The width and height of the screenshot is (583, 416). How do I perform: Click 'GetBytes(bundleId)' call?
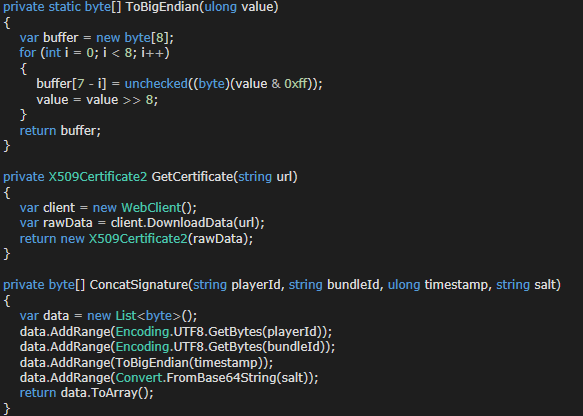[267, 346]
